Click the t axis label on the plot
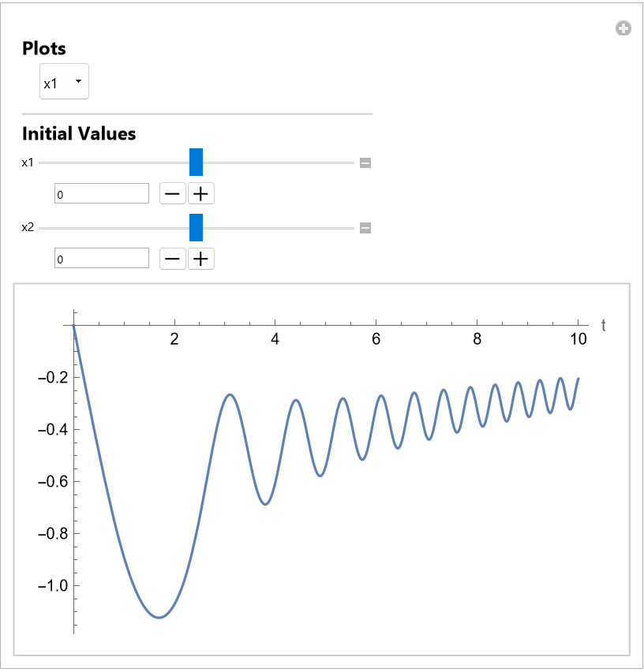 (603, 325)
